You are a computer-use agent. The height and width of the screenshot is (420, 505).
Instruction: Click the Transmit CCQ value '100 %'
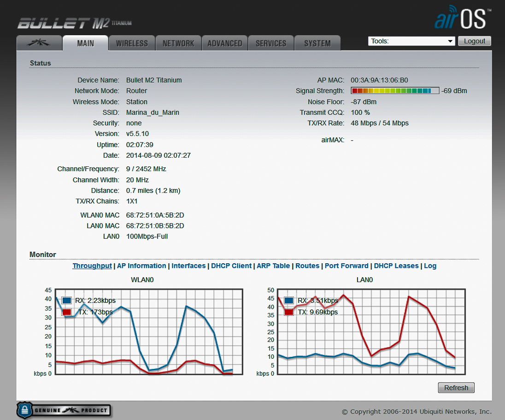[360, 112]
